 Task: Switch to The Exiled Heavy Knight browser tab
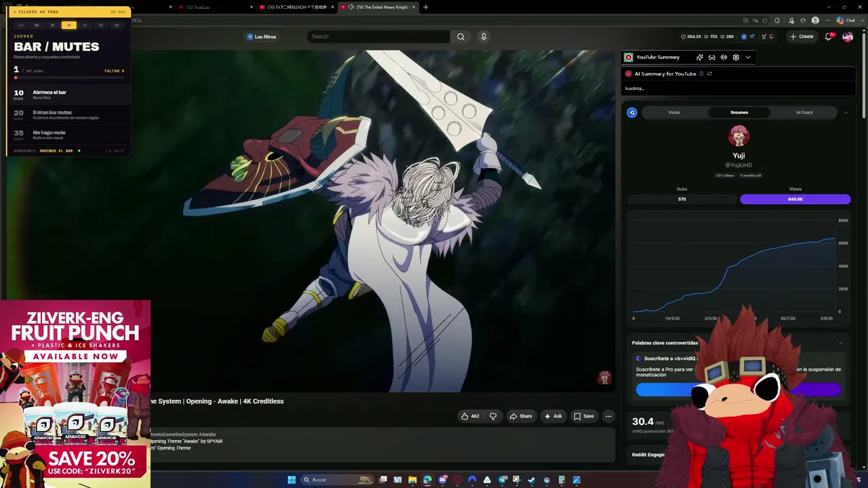click(377, 7)
